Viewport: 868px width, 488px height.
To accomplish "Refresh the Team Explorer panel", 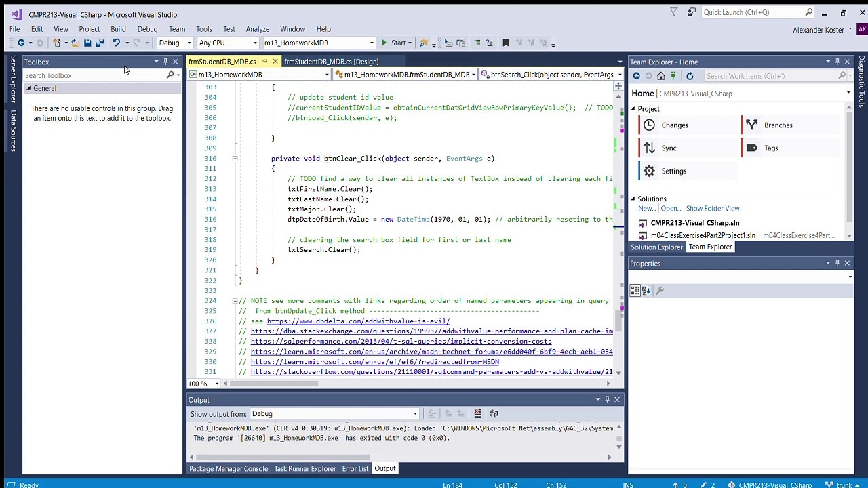I will click(x=690, y=76).
